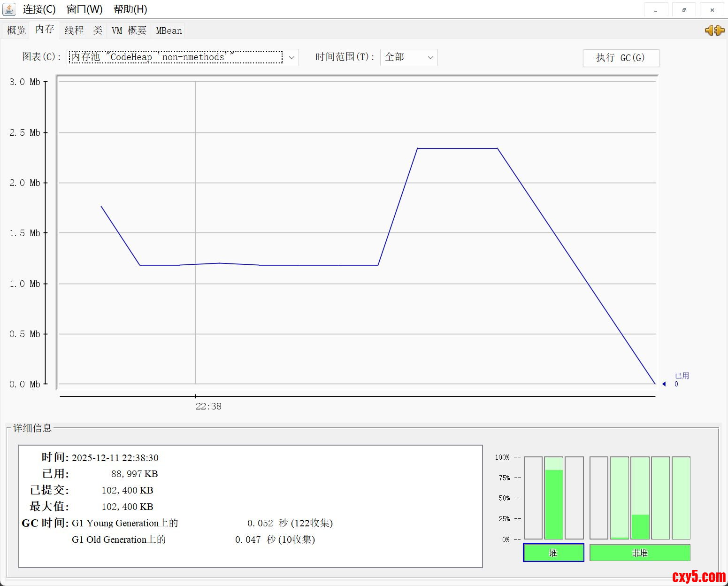Open the 连接(C) menu

coord(39,9)
